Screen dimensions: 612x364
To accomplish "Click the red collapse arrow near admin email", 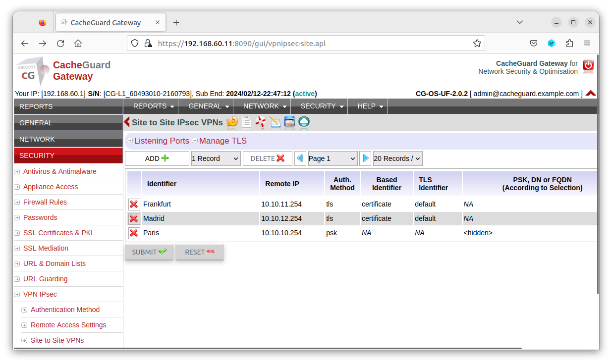I will click(590, 93).
